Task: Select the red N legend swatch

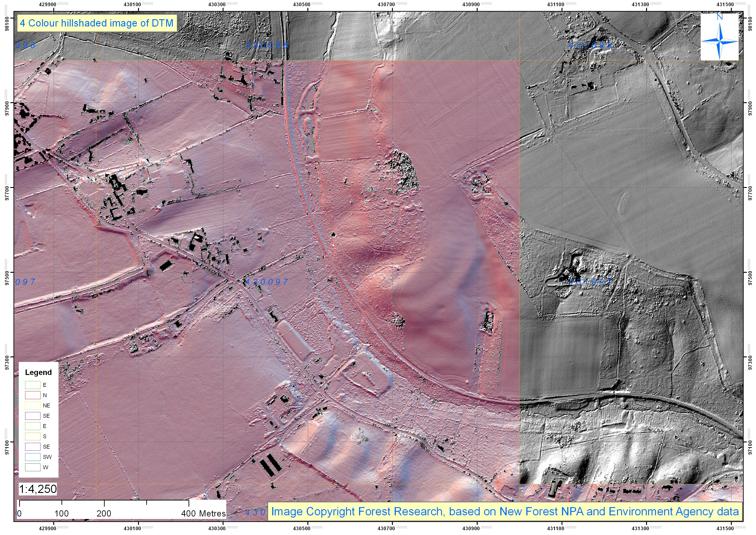Action: (33, 395)
